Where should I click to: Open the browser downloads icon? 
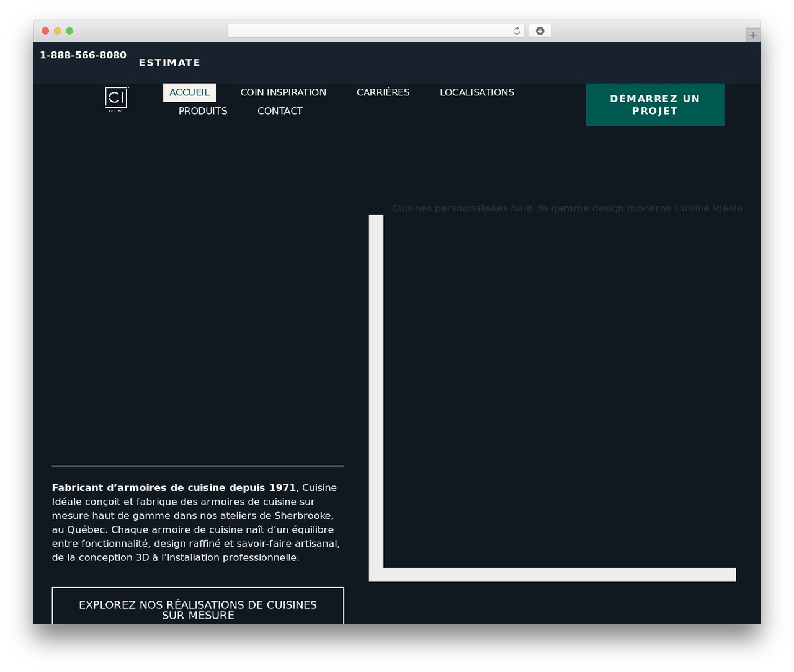(x=540, y=31)
